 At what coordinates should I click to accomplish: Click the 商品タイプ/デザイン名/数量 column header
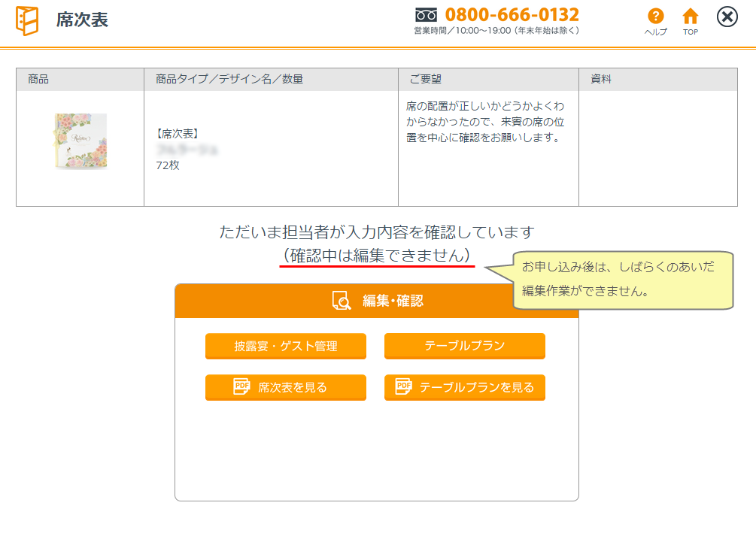[229, 79]
